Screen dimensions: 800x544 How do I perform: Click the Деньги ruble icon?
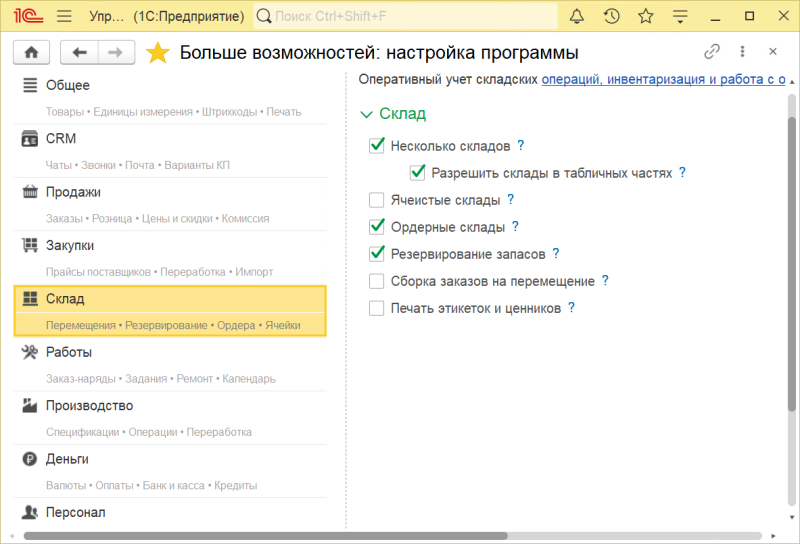30,459
